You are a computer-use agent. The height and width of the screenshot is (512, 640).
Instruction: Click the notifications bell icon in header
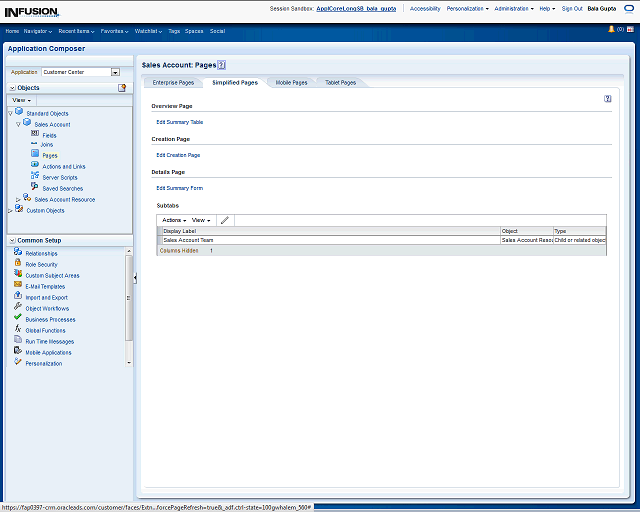pyautogui.click(x=610, y=30)
